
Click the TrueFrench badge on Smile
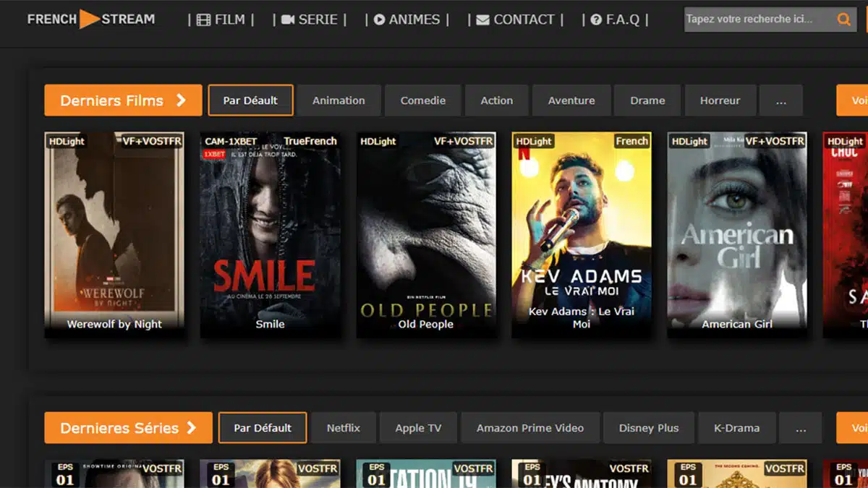coord(310,141)
